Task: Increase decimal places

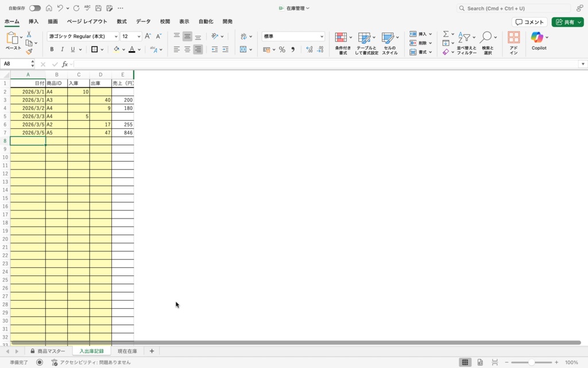Action: [310, 49]
